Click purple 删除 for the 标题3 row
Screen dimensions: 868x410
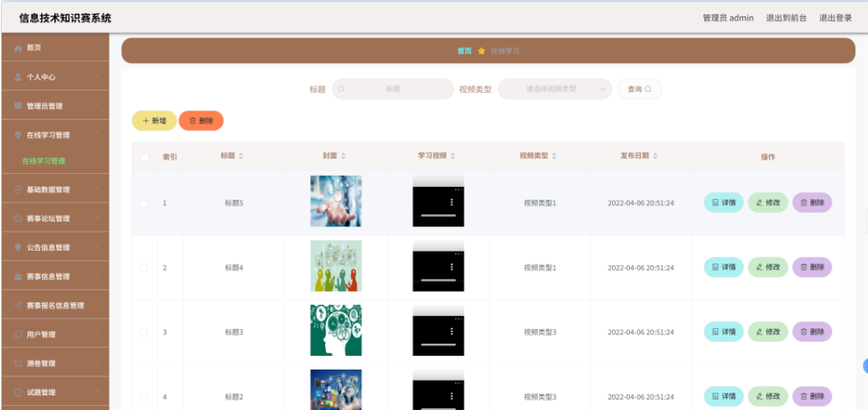pos(812,332)
